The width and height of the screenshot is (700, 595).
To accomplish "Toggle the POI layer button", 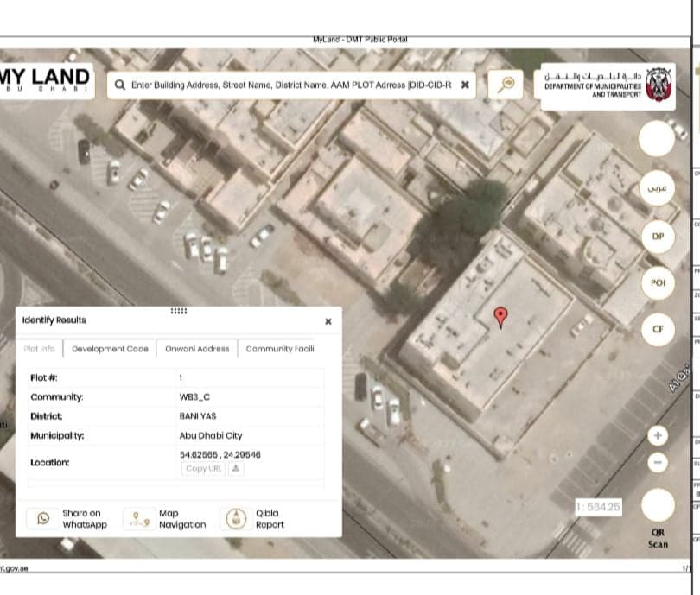I will coord(657,282).
